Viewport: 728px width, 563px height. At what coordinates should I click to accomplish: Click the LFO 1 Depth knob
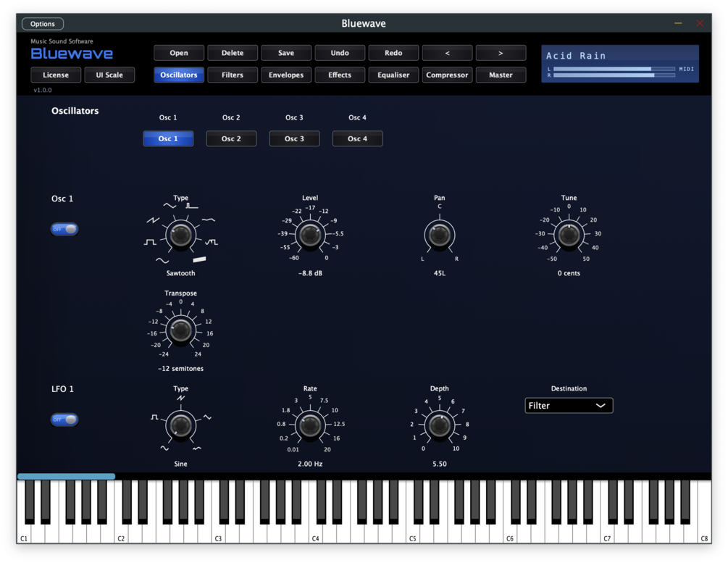439,425
